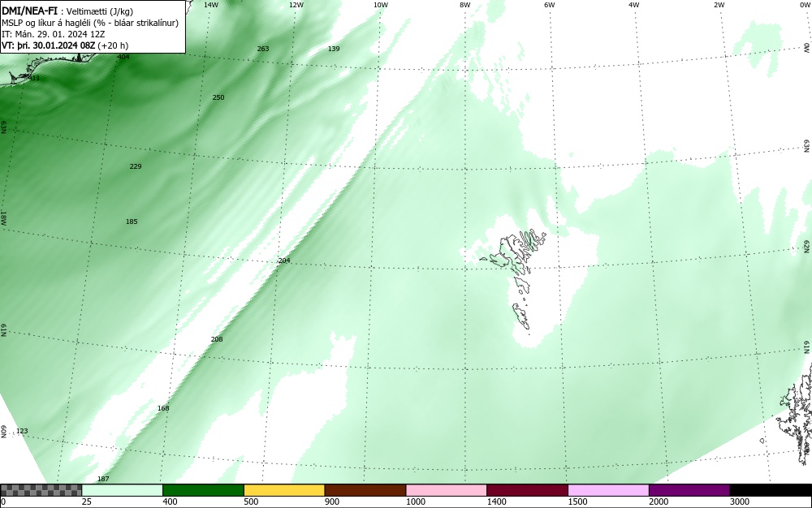Select the black legend swatch above 3000
The image size is (812, 508).
pyautogui.click(x=771, y=490)
